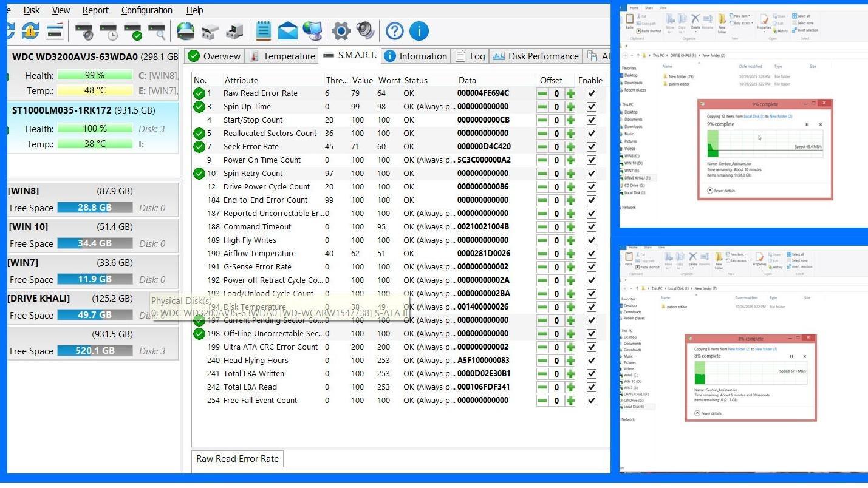
Task: Click the Help question mark toolbar icon
Action: (394, 31)
